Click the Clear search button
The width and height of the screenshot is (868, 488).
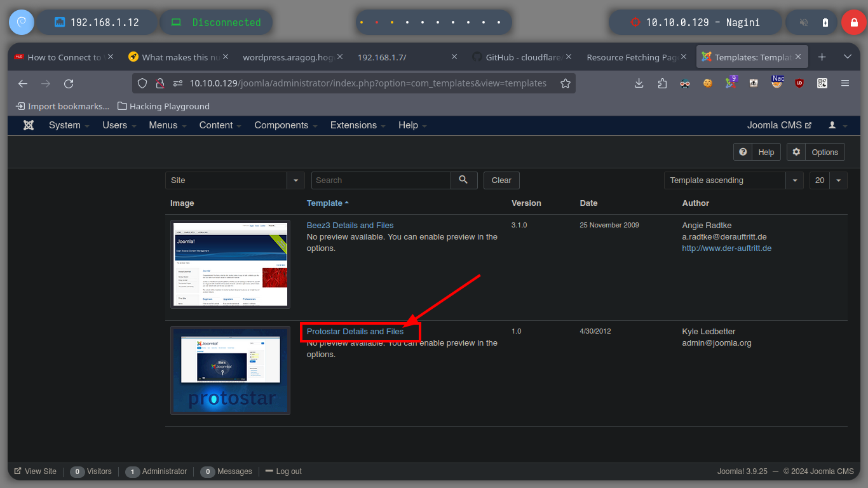point(501,180)
